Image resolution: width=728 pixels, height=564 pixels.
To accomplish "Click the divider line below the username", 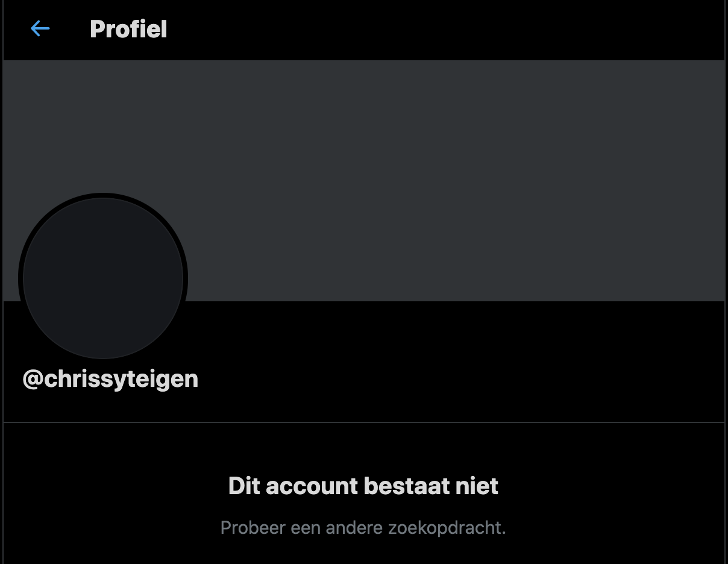I will click(x=364, y=422).
